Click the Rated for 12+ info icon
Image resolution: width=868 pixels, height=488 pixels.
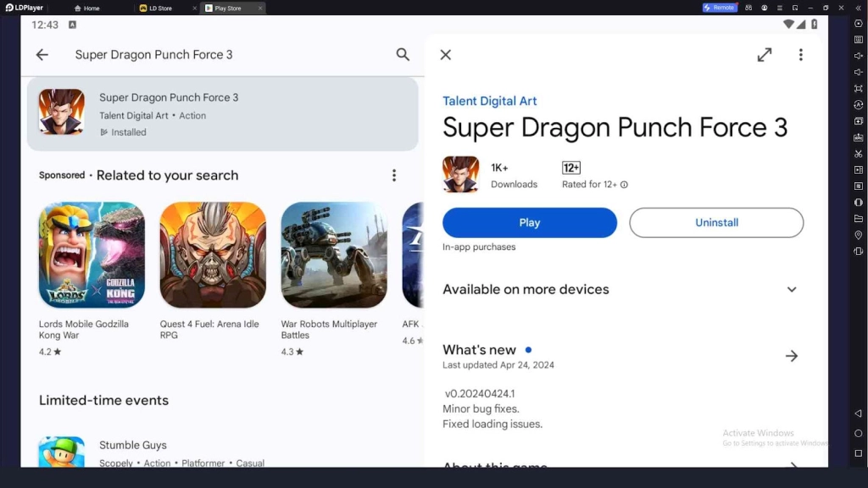pyautogui.click(x=624, y=185)
